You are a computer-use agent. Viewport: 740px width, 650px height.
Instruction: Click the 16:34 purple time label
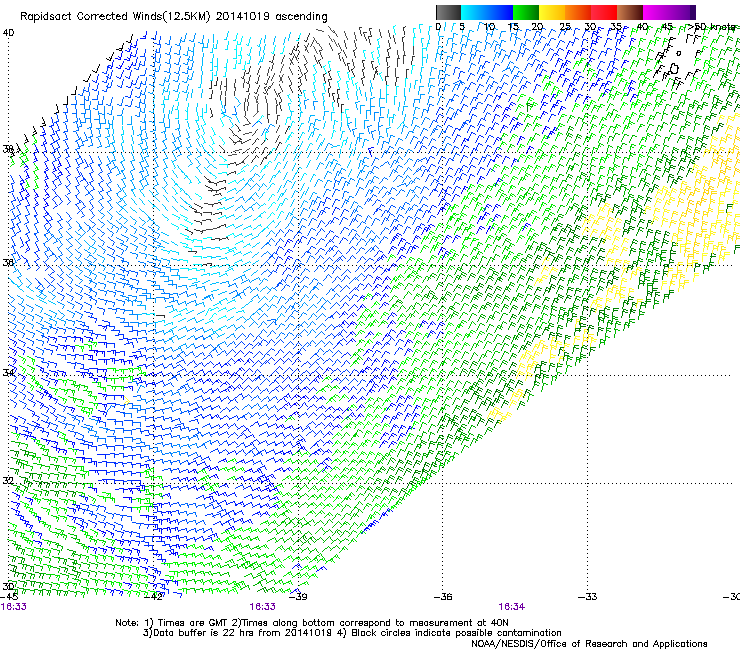point(512,607)
